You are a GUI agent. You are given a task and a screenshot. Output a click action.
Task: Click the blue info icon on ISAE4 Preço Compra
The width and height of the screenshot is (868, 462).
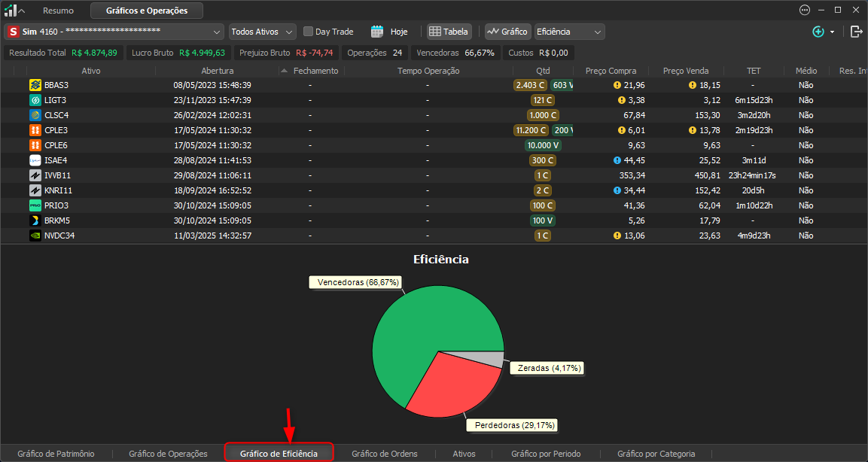coord(617,160)
